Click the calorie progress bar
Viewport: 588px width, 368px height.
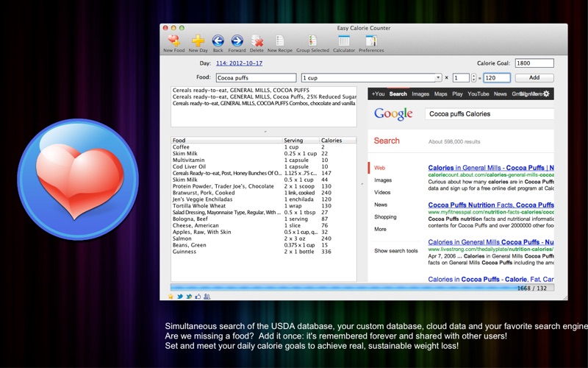(x=362, y=288)
